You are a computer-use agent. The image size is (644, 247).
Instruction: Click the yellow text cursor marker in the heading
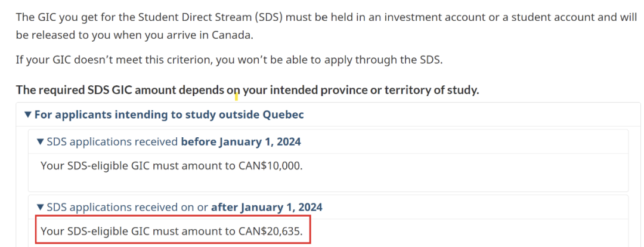click(x=236, y=97)
